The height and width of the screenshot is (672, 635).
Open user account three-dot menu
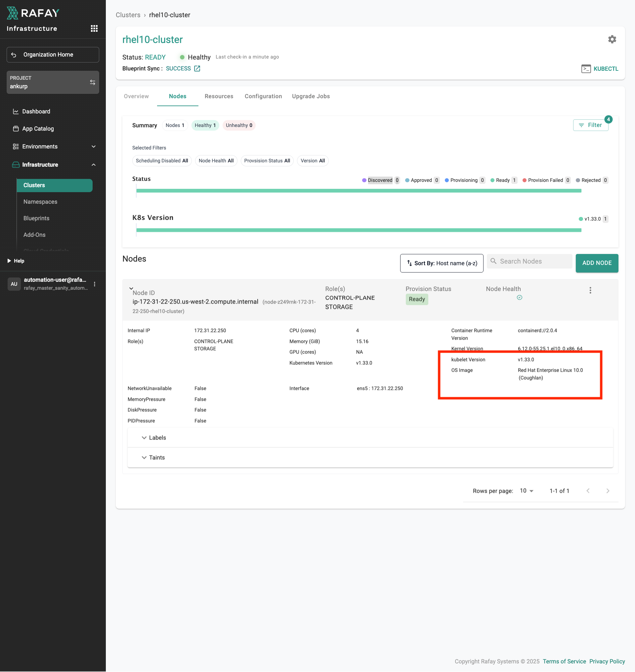pyautogui.click(x=95, y=284)
